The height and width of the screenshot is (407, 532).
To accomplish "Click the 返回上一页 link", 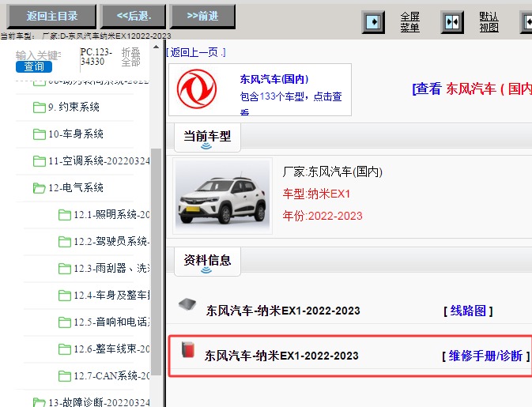I will [x=196, y=52].
